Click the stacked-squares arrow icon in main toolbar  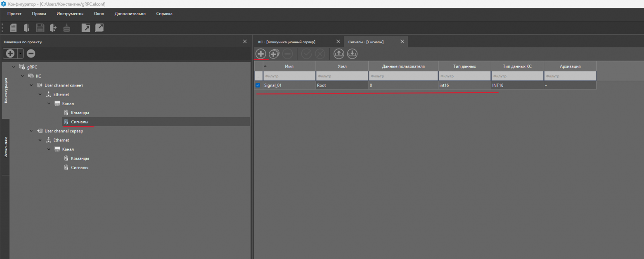coord(99,28)
